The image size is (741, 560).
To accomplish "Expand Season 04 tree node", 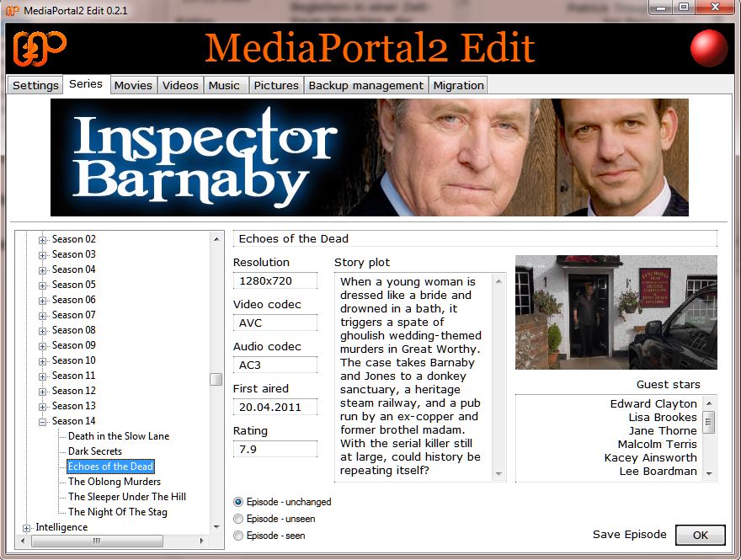I will tap(43, 270).
